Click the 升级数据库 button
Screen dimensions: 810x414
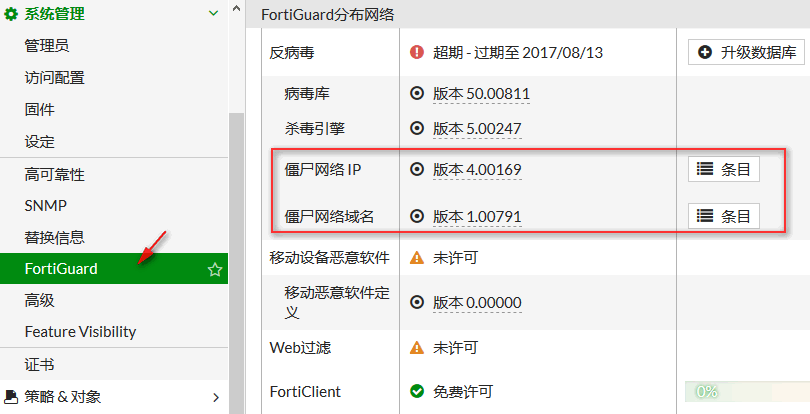pyautogui.click(x=746, y=52)
